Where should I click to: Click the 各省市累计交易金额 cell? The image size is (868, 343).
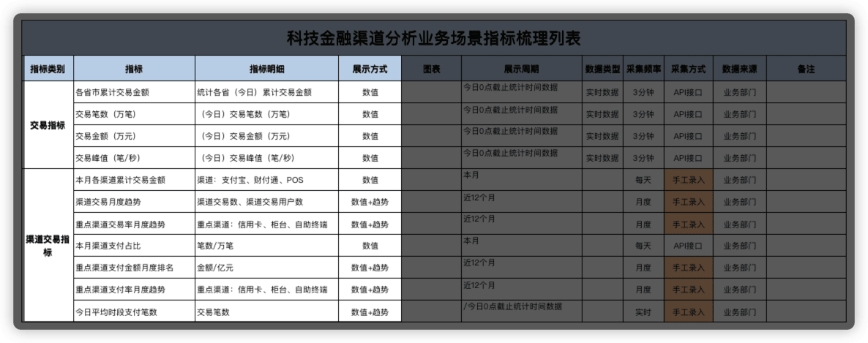click(134, 92)
